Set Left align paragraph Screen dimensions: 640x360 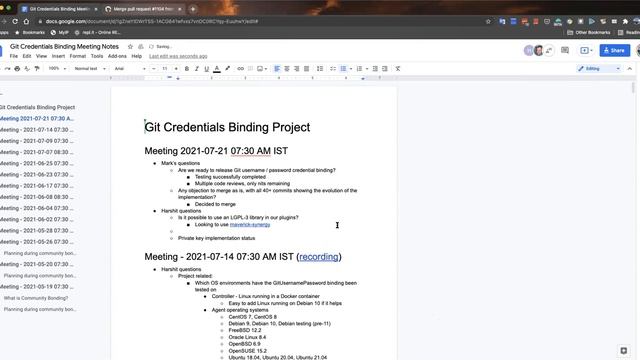pyautogui.click(x=277, y=69)
